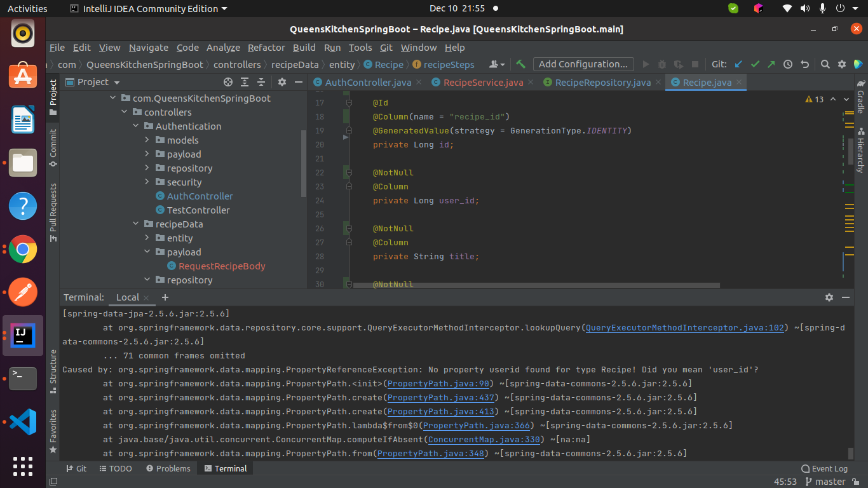
Task: Open the Problems tool window tab
Action: click(x=168, y=468)
